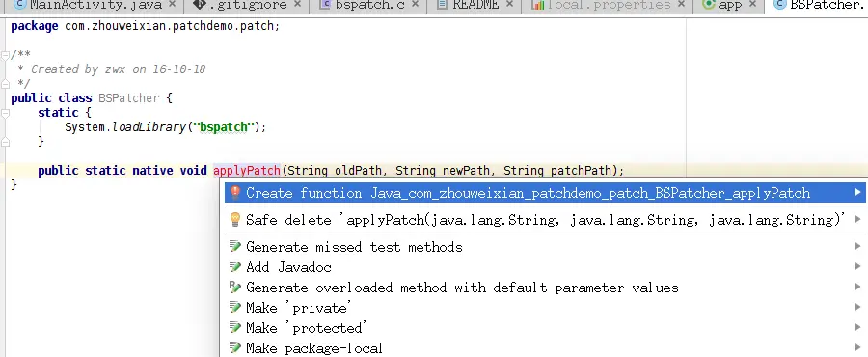Click the loadLibrary method call
This screenshot has height=357, width=868.
click(x=149, y=127)
